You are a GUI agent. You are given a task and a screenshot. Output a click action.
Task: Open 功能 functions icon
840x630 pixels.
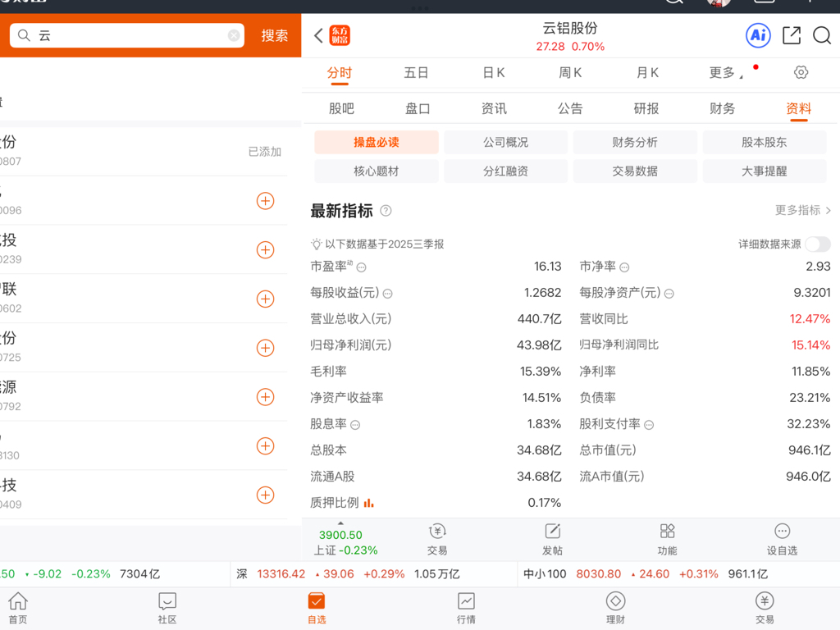(x=667, y=540)
